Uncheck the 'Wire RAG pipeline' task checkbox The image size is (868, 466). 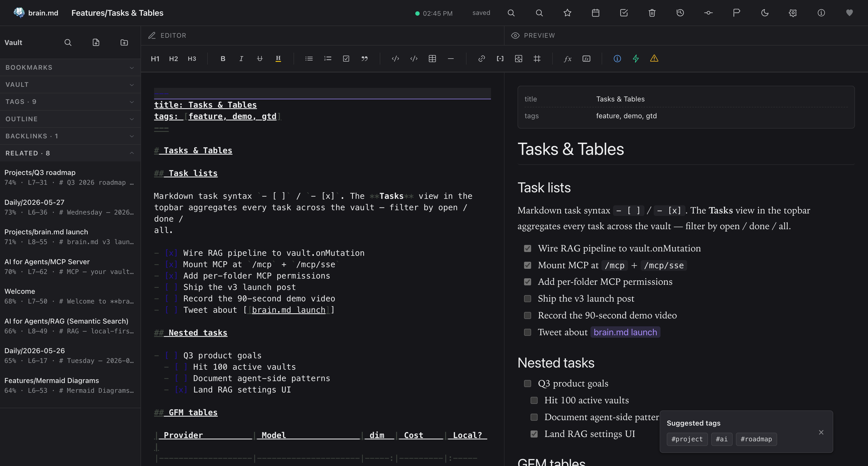[528, 249]
